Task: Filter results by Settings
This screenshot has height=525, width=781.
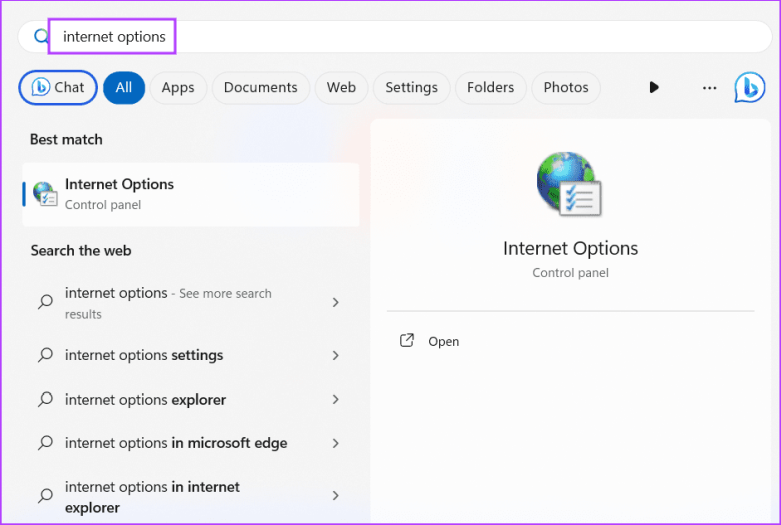Action: [411, 87]
